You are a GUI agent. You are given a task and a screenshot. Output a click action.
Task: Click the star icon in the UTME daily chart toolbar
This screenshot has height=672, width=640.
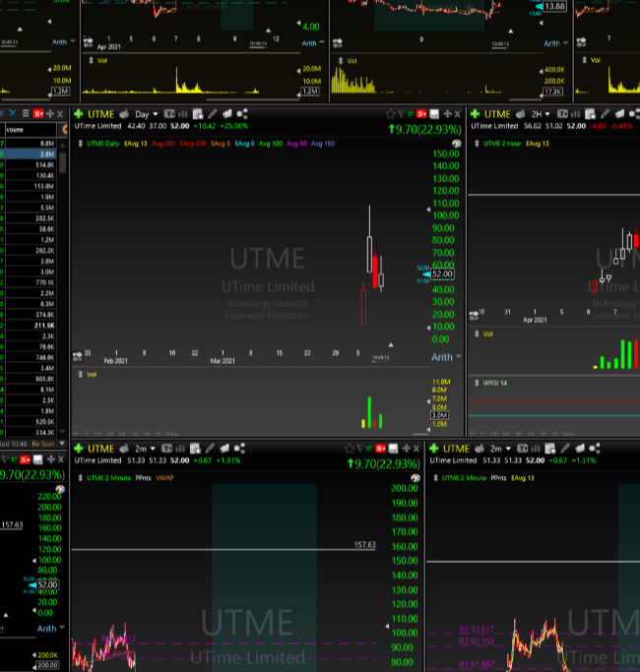pyautogui.click(x=390, y=114)
